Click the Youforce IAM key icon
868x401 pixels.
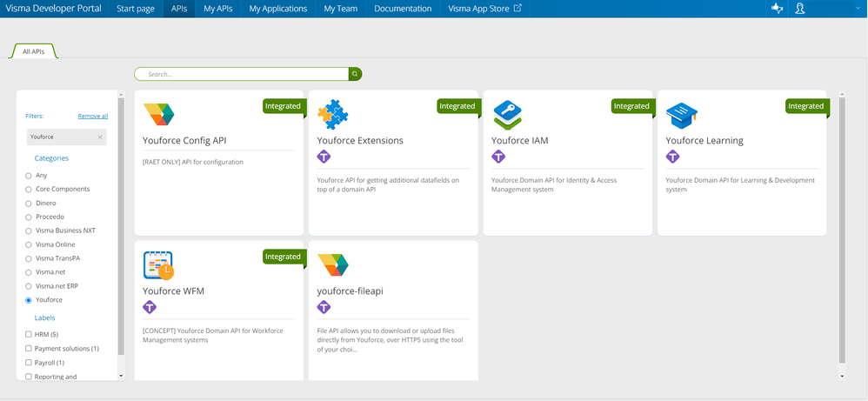click(x=508, y=115)
